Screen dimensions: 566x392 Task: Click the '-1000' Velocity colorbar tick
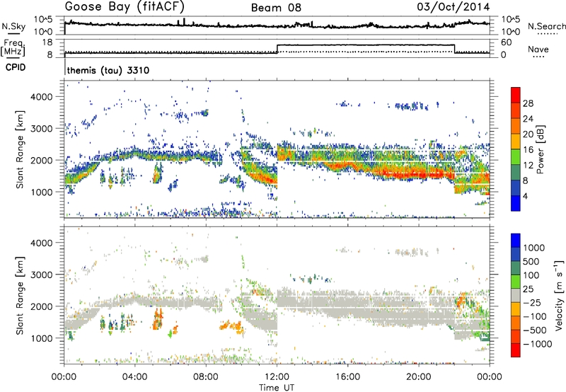point(538,344)
